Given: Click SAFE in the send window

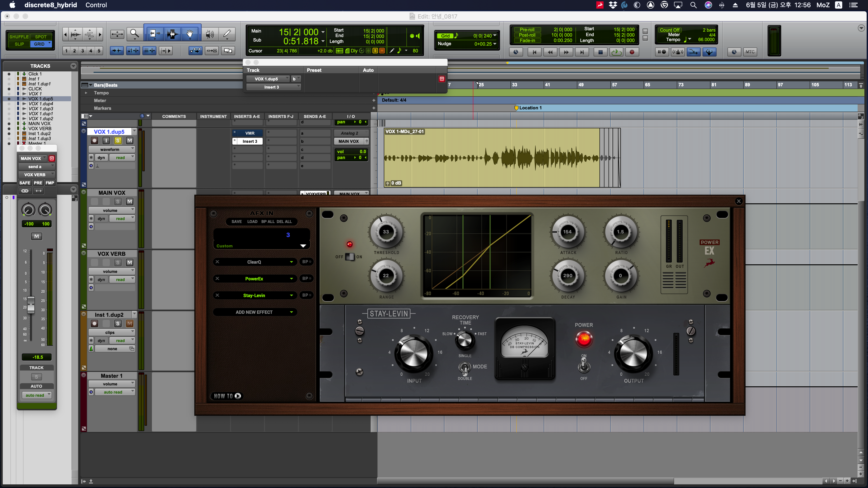Looking at the screenshot, I should [25, 183].
